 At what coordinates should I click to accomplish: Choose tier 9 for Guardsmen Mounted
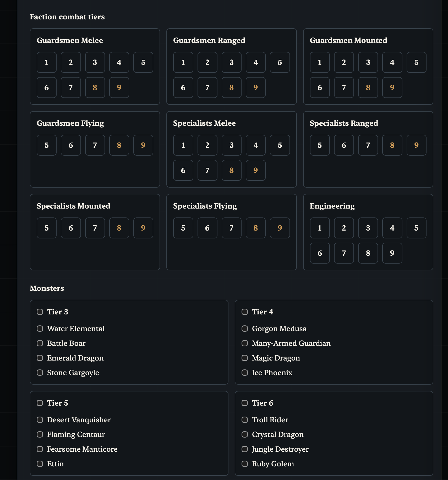(x=392, y=88)
